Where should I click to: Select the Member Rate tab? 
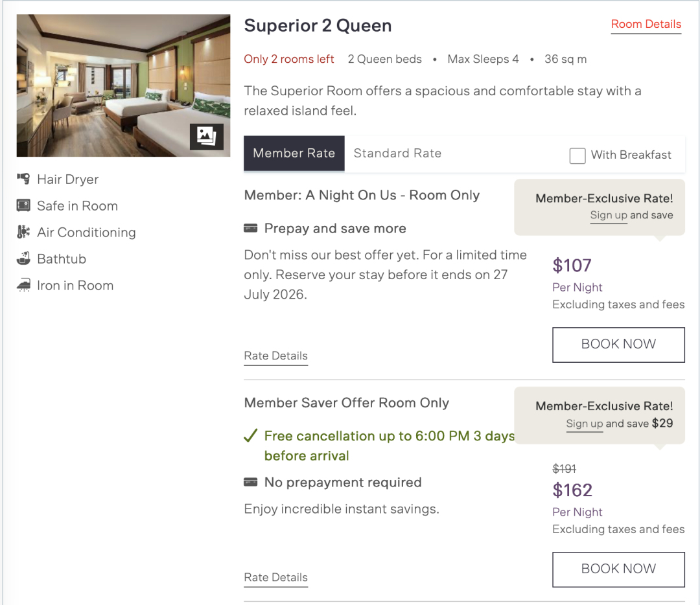pos(294,154)
